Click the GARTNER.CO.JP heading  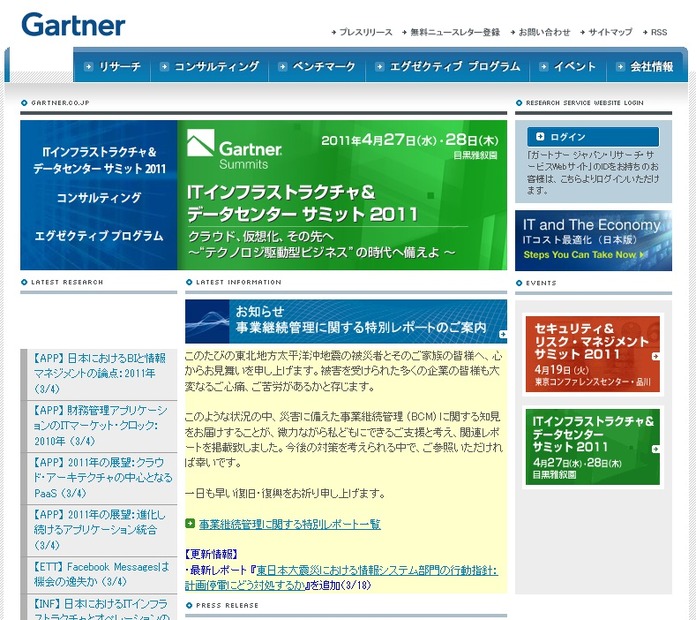[x=60, y=103]
